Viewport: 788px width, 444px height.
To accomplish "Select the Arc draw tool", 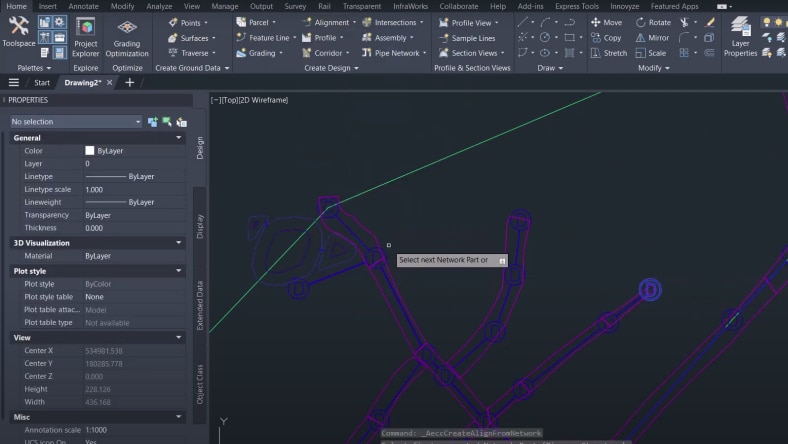I will [545, 22].
